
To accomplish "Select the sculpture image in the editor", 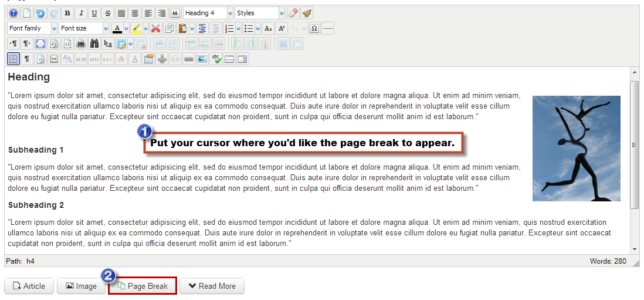I will pyautogui.click(x=576, y=149).
